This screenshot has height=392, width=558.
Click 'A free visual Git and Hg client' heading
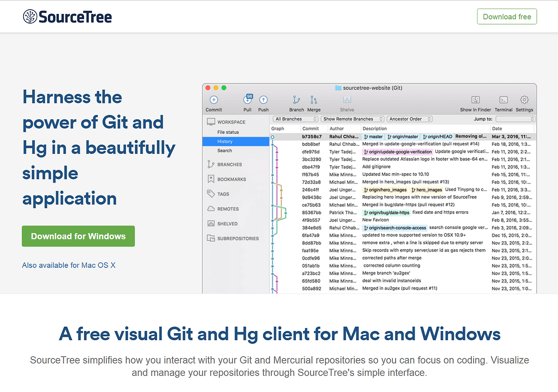[x=279, y=334]
